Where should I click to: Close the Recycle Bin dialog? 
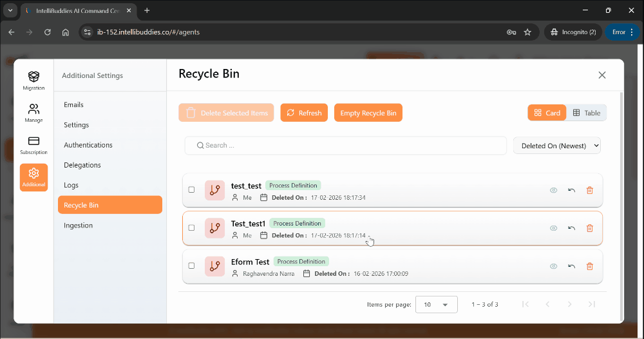tap(601, 75)
